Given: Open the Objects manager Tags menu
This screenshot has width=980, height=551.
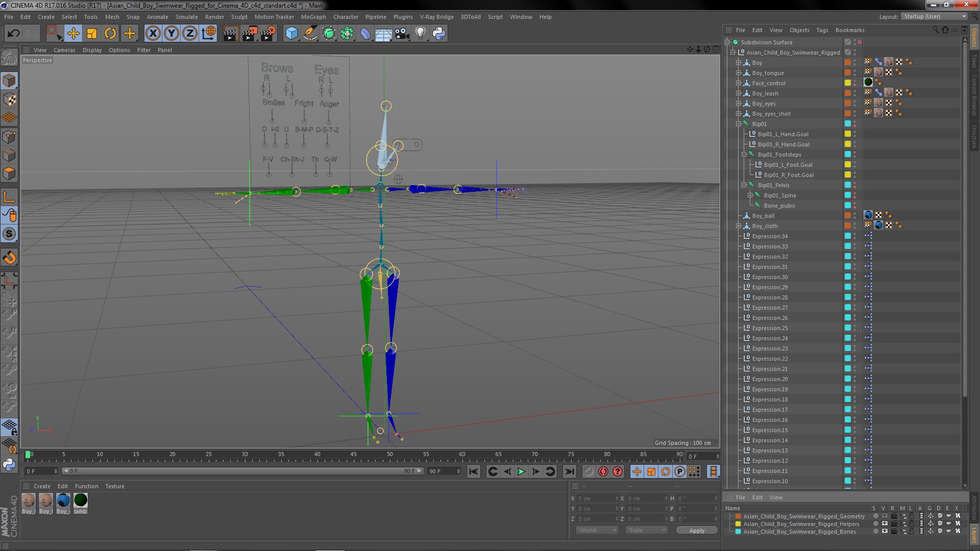Looking at the screenshot, I should (x=822, y=30).
